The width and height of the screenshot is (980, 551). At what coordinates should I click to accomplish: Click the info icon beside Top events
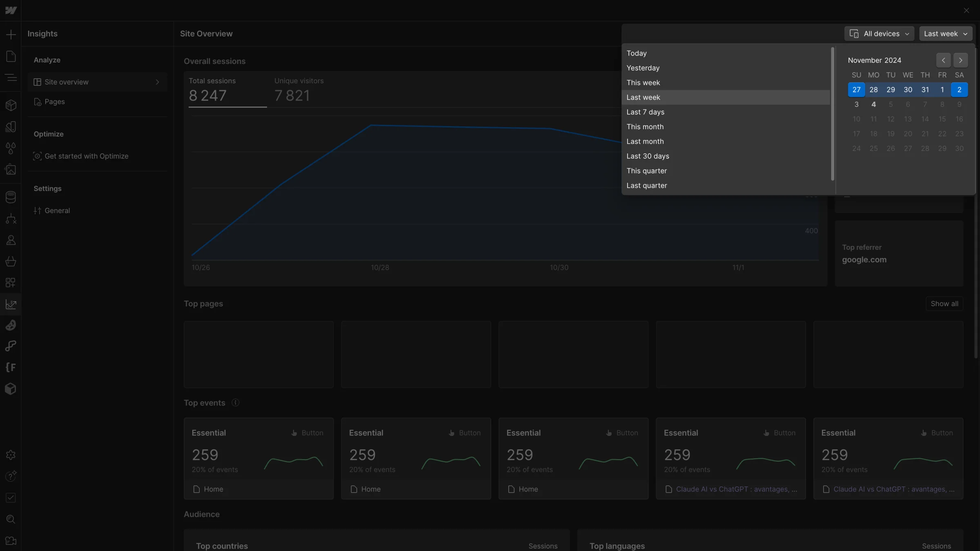pyautogui.click(x=235, y=403)
